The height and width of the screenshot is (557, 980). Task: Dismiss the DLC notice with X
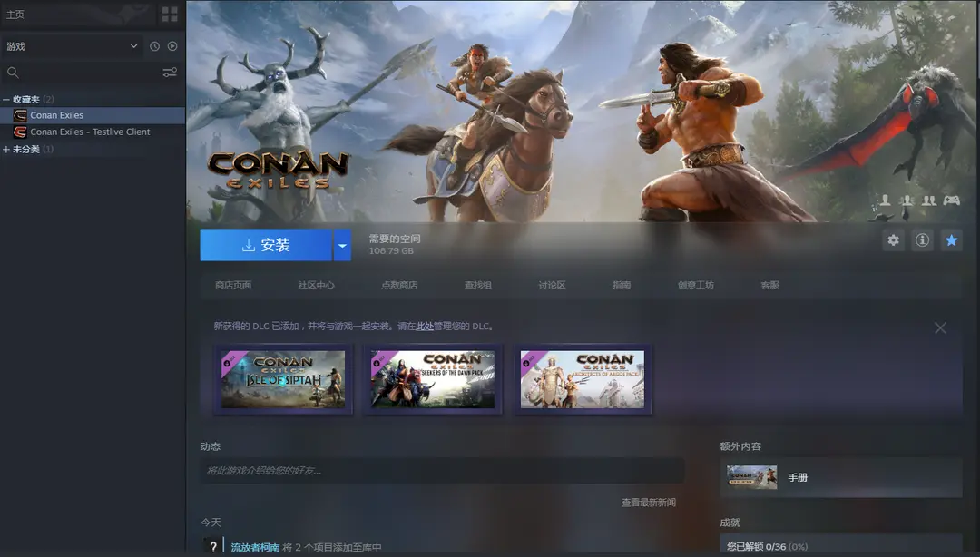coord(940,327)
